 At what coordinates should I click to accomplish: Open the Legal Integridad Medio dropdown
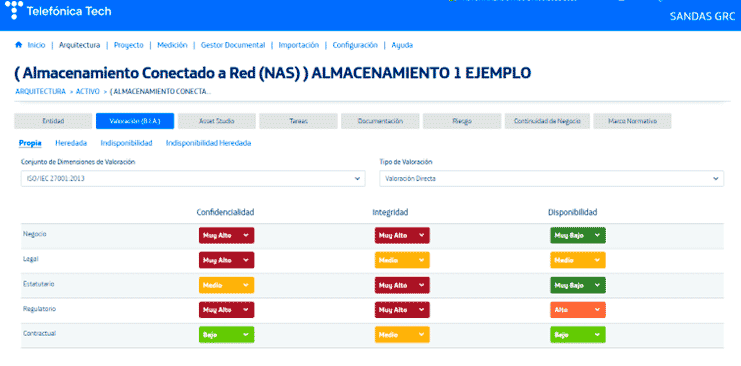402,260
